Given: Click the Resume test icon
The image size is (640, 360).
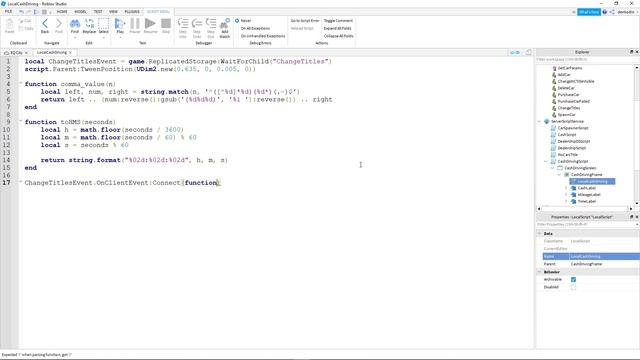Looking at the screenshot, I should [150, 24].
